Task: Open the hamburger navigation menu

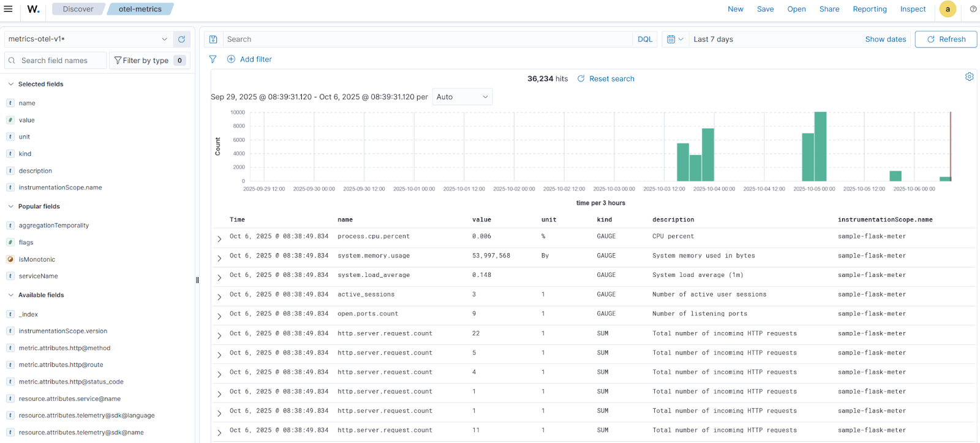Action: point(9,9)
